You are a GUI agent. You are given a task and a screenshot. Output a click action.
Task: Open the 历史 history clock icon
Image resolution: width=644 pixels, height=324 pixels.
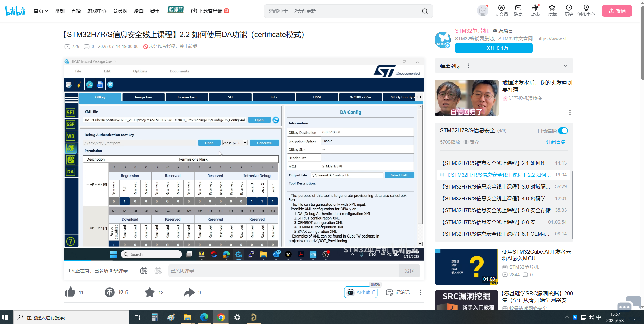coord(569,10)
